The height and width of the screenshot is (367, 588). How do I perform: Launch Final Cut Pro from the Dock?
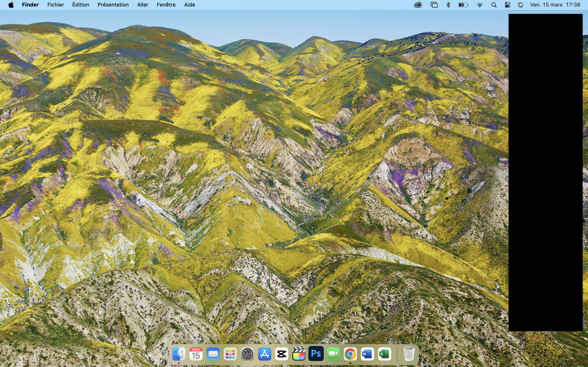[x=299, y=354]
